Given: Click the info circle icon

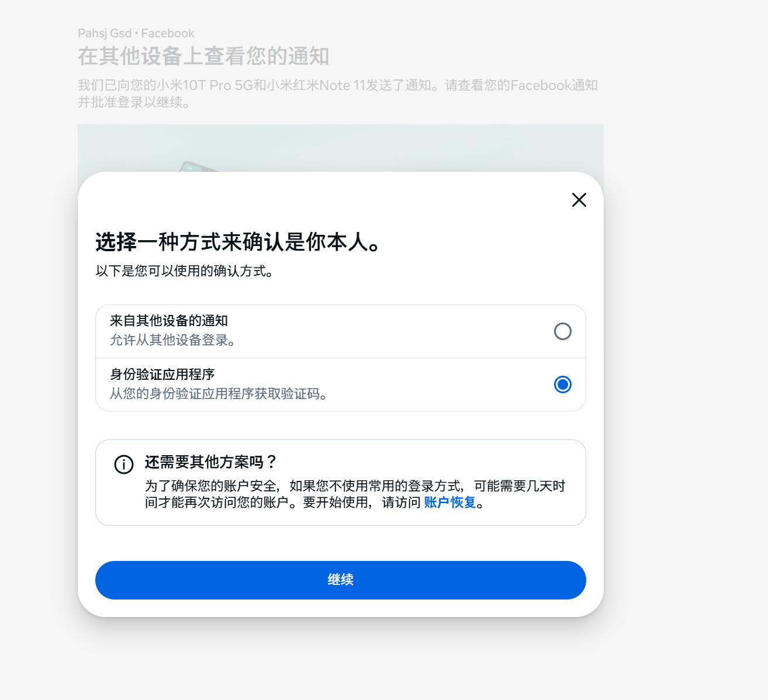Looking at the screenshot, I should pyautogui.click(x=124, y=465).
